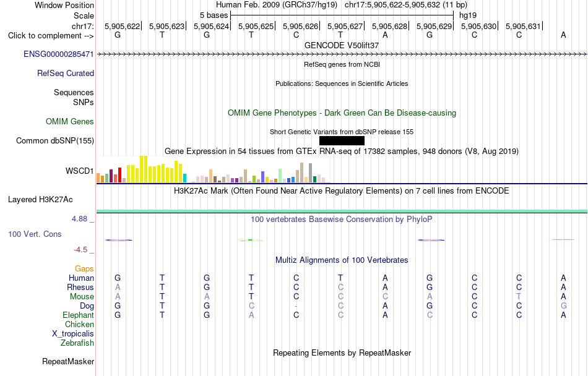Click the Layered H3K27Ac track label
This screenshot has width=588, height=376.
[x=40, y=199]
